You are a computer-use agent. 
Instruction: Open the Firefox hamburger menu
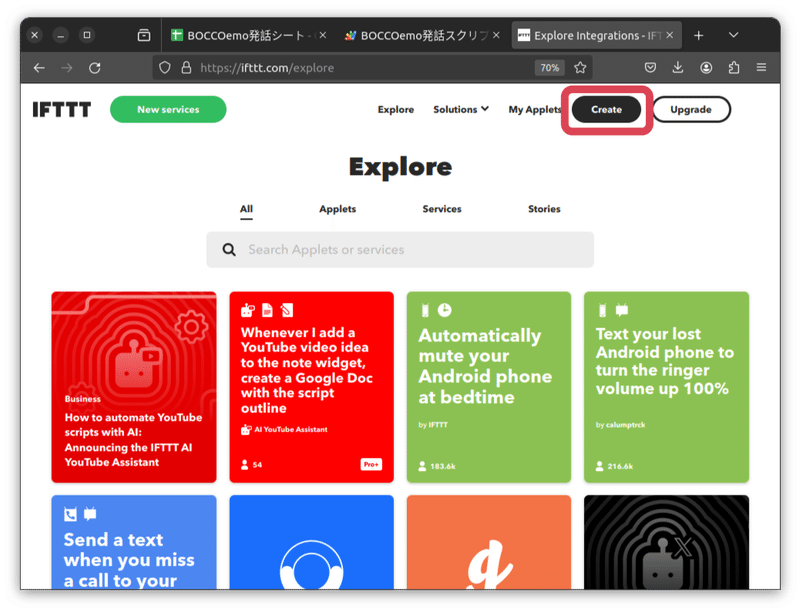pyautogui.click(x=761, y=67)
